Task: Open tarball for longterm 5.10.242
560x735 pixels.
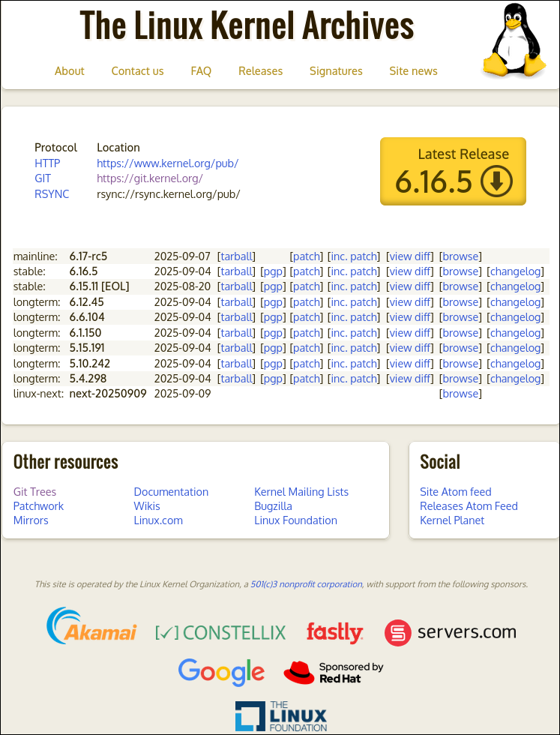Action: point(236,363)
